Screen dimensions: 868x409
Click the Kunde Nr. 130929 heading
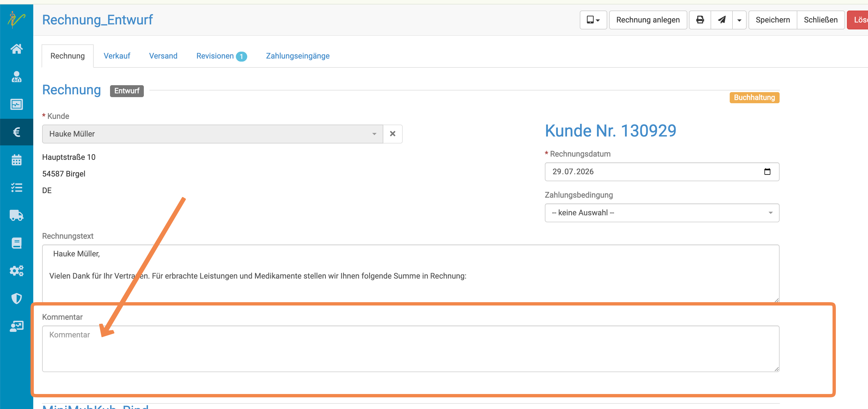[610, 131]
